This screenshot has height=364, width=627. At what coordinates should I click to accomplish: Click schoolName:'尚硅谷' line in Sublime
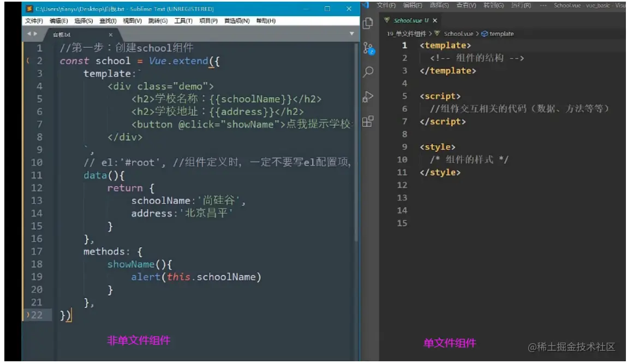(x=188, y=200)
